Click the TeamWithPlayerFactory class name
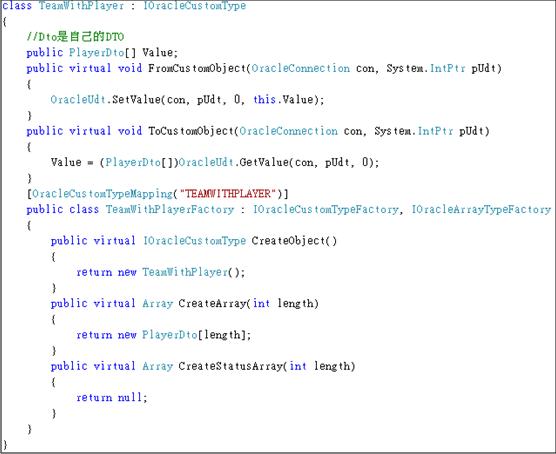Screen dimensions: 556x454 170,209
